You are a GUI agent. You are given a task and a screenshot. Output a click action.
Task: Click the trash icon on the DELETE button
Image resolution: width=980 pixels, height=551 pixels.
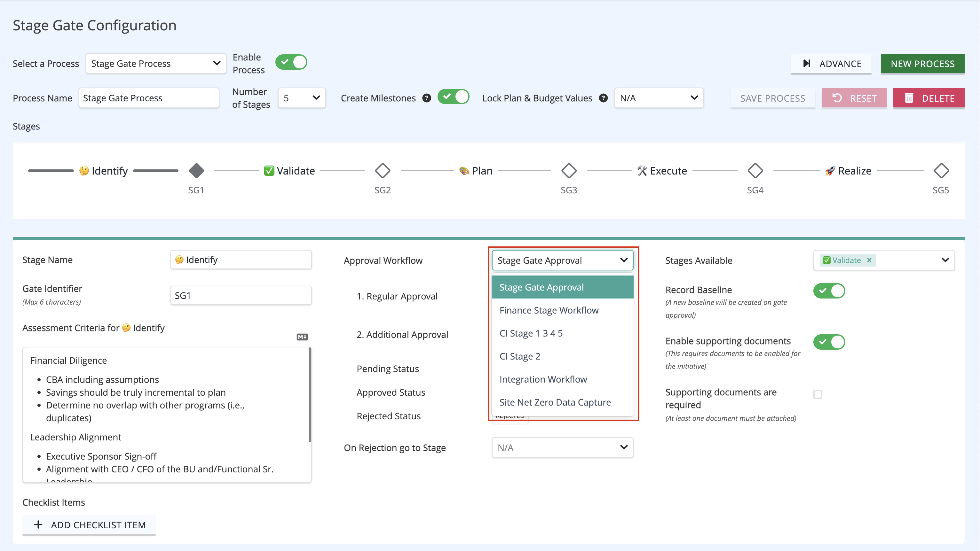(x=909, y=98)
